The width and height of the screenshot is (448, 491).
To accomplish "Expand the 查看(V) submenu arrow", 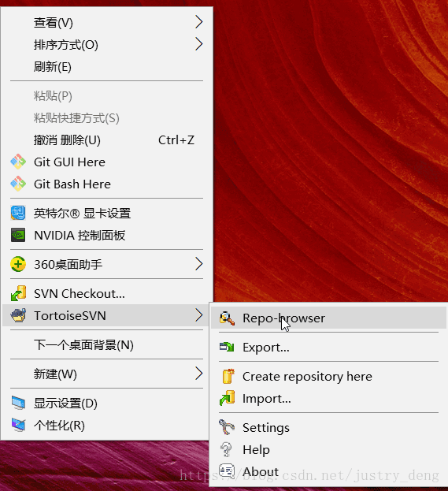I will point(199,22).
